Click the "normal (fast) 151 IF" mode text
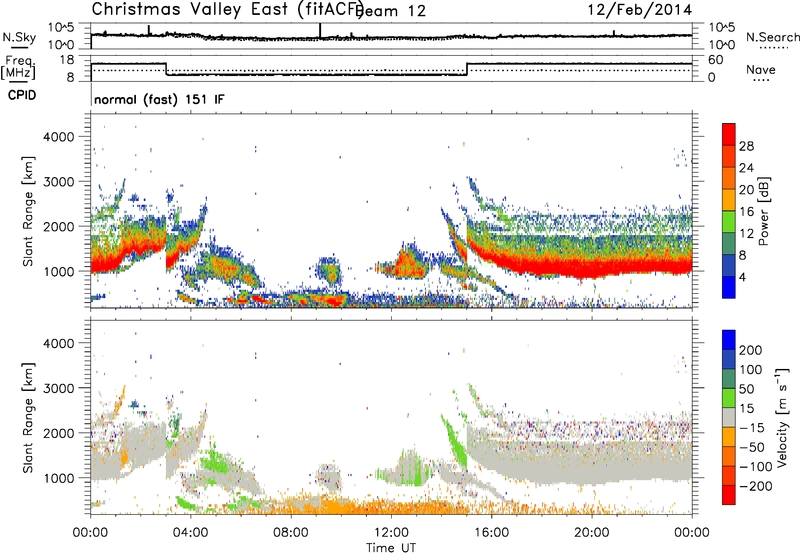Viewport: 800px width, 554px height. [159, 99]
